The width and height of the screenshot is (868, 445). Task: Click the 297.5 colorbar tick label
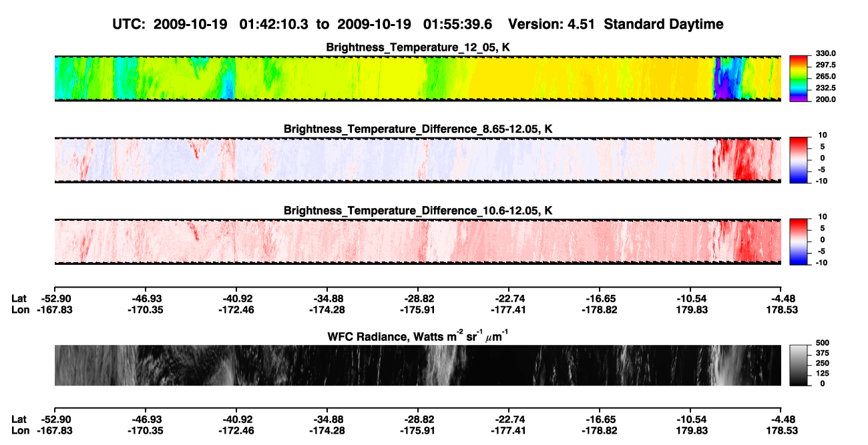[825, 65]
